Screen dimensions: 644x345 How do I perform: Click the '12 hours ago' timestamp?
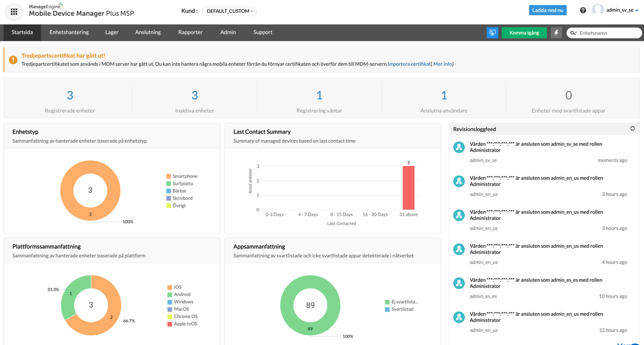point(612,330)
